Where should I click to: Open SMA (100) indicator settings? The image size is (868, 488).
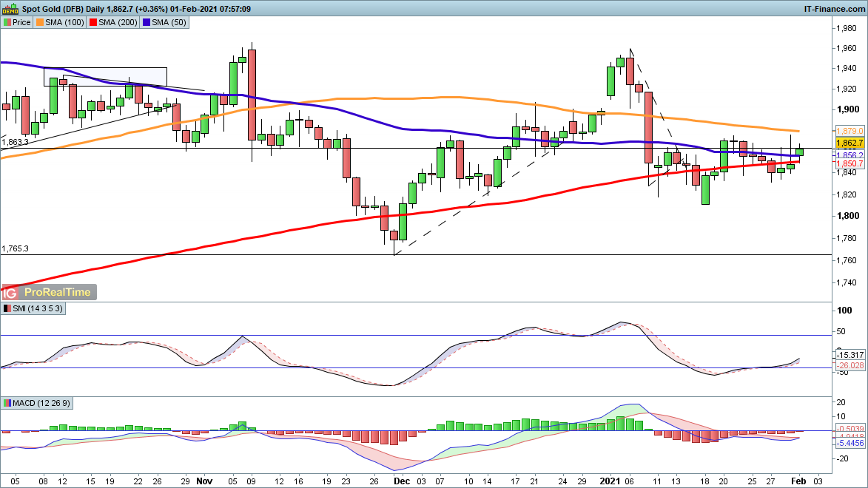pyautogui.click(x=65, y=22)
